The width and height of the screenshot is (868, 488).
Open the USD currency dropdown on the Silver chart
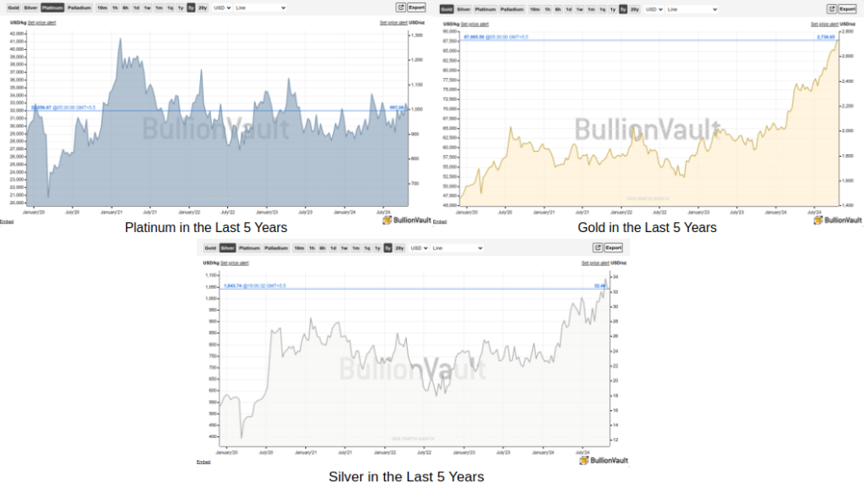(x=419, y=248)
